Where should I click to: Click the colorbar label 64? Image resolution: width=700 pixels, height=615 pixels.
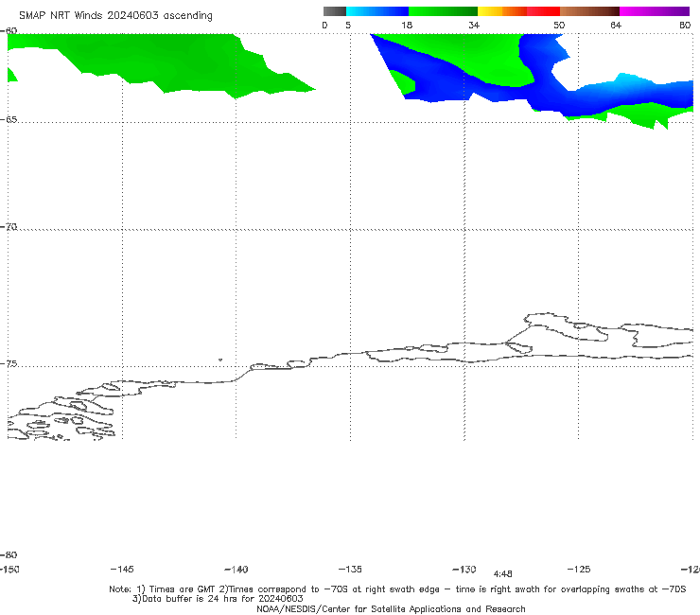pyautogui.click(x=616, y=26)
